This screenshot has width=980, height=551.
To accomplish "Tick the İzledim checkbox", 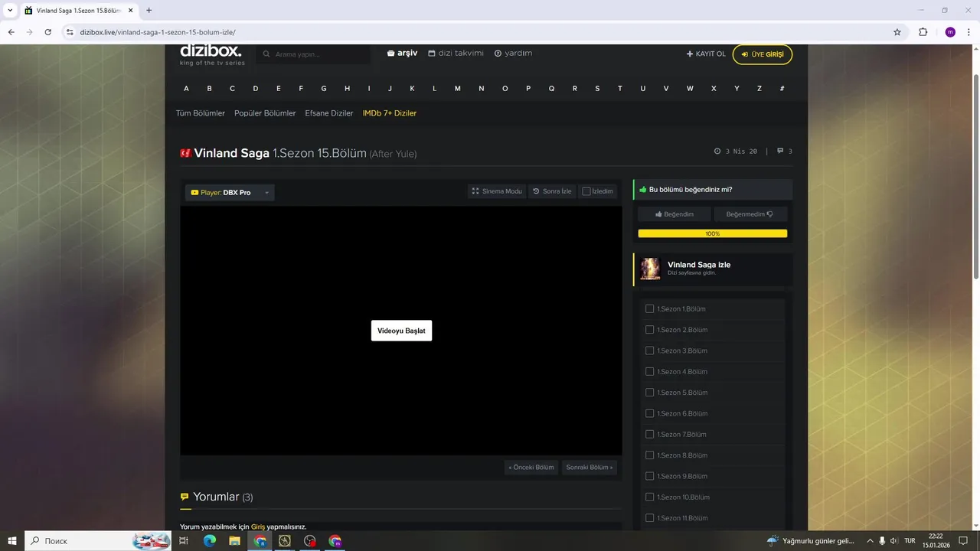I will (x=586, y=191).
